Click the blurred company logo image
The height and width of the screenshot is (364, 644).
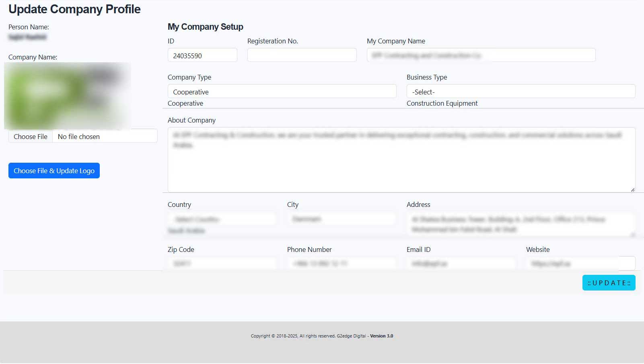(67, 96)
